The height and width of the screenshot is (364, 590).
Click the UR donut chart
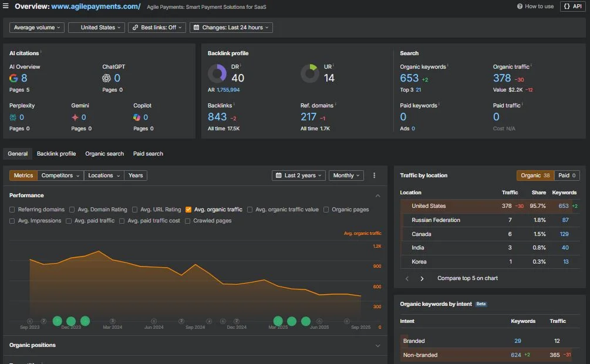click(x=310, y=73)
